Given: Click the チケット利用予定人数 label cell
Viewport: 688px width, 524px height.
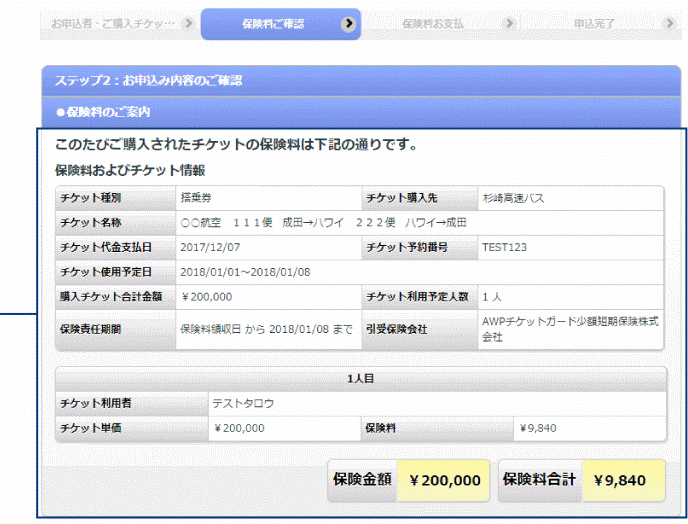Looking at the screenshot, I should (x=419, y=297).
